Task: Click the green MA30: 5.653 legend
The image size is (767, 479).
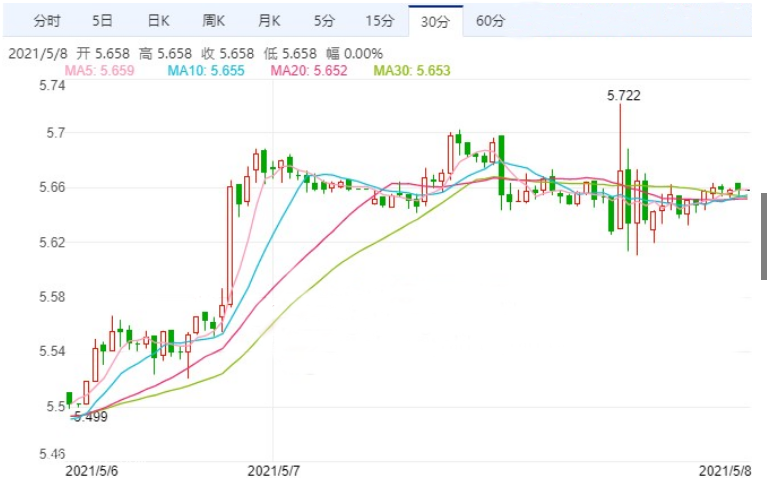Action: coord(412,71)
